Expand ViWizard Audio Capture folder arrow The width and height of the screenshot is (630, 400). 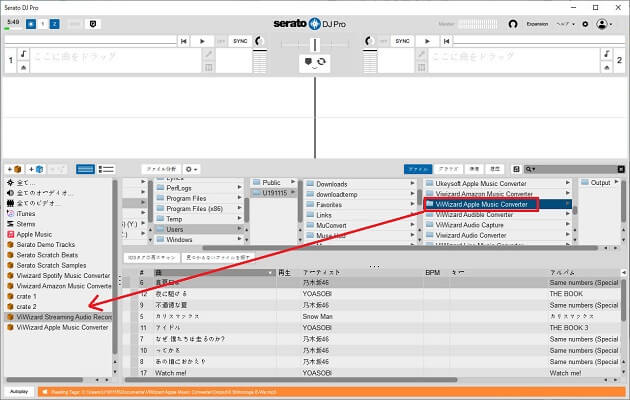coord(567,224)
